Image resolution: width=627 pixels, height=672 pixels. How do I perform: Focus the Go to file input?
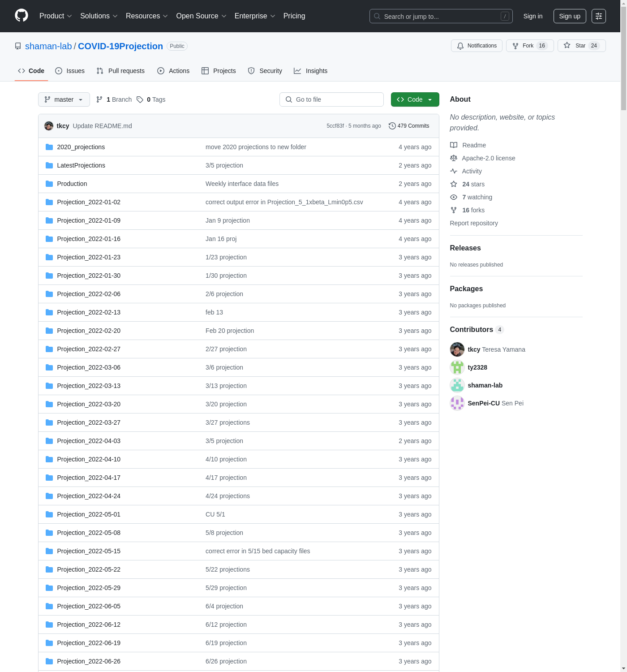tap(331, 99)
